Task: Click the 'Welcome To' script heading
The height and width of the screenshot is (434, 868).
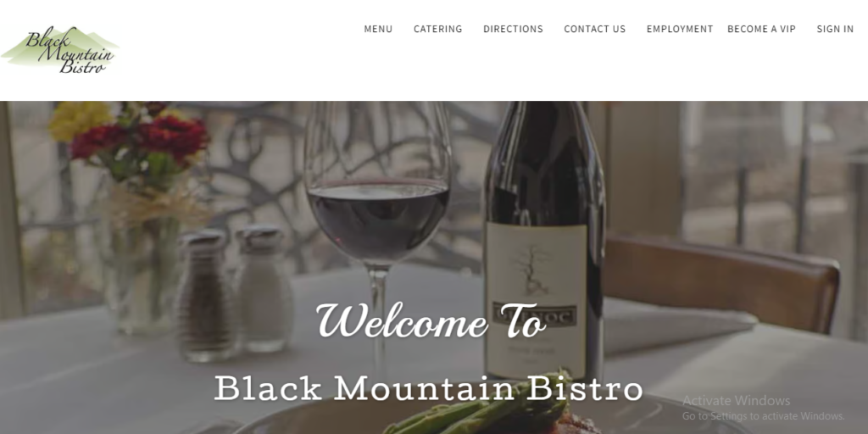Action: point(431,321)
